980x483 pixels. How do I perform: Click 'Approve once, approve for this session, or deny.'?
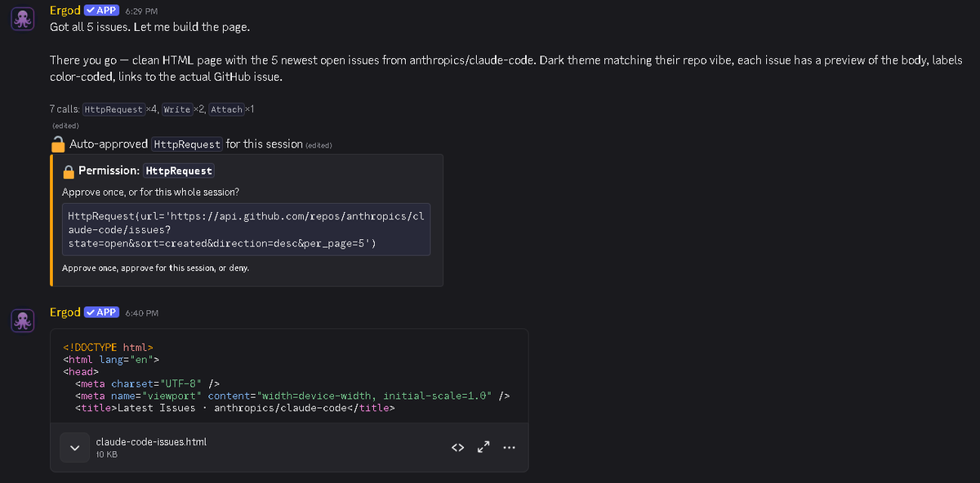[155, 268]
